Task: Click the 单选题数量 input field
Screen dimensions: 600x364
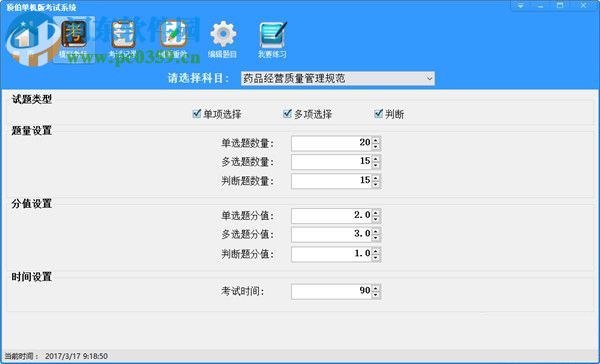Action: (331, 143)
